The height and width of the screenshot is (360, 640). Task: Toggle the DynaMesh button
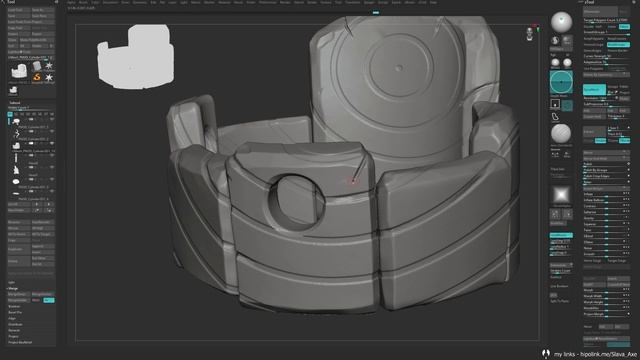tap(594, 89)
